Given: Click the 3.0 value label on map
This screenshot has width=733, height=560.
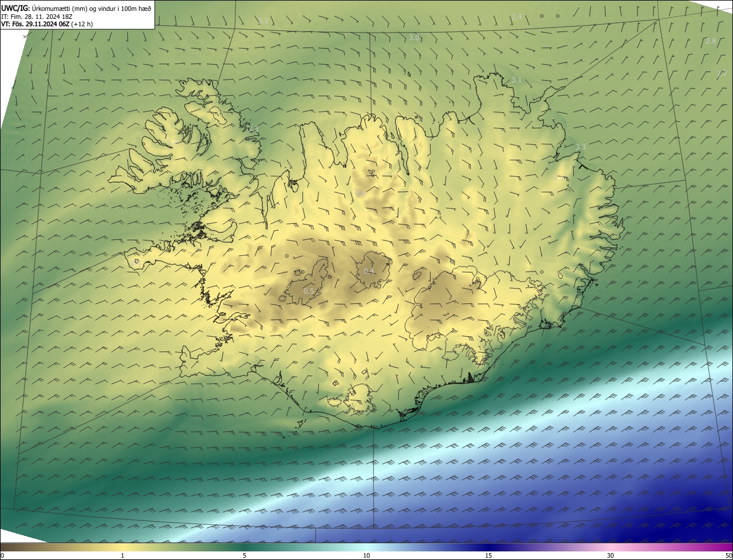Looking at the screenshot, I should tap(414, 37).
